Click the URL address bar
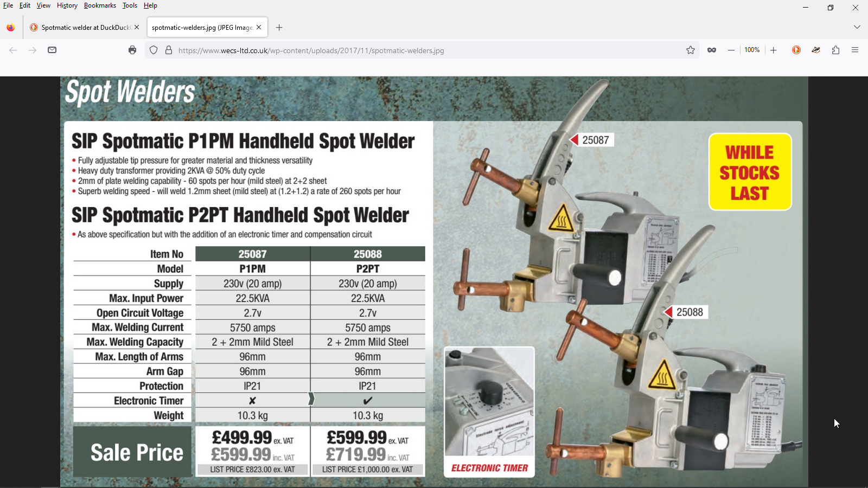This screenshot has width=868, height=488. [x=429, y=50]
